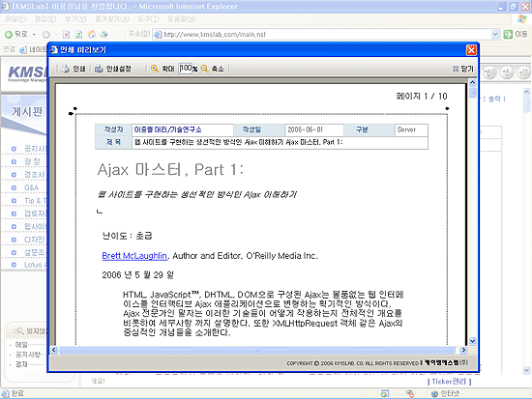532x399 pixels.
Task: Click the IE Home icon
Action: tap(92, 34)
